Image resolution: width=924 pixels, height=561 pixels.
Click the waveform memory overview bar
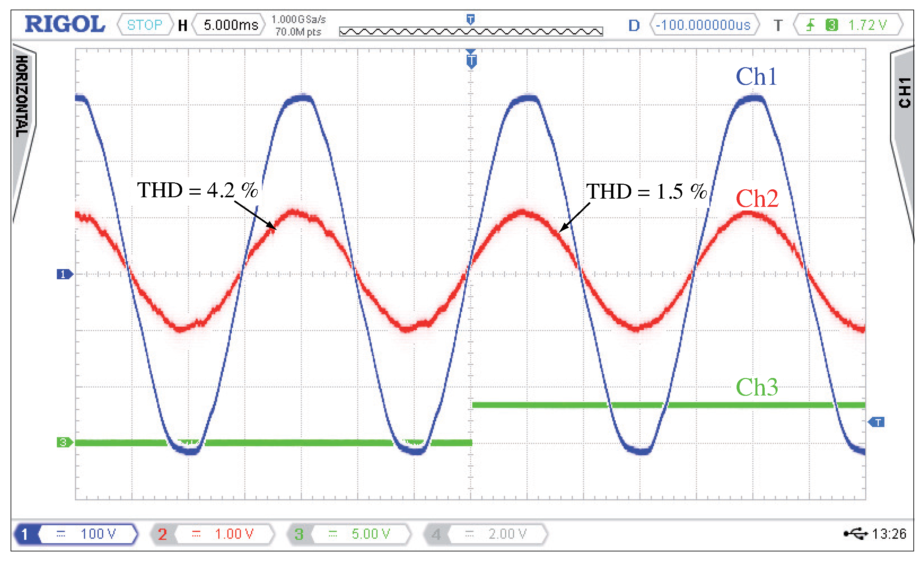pos(471,32)
